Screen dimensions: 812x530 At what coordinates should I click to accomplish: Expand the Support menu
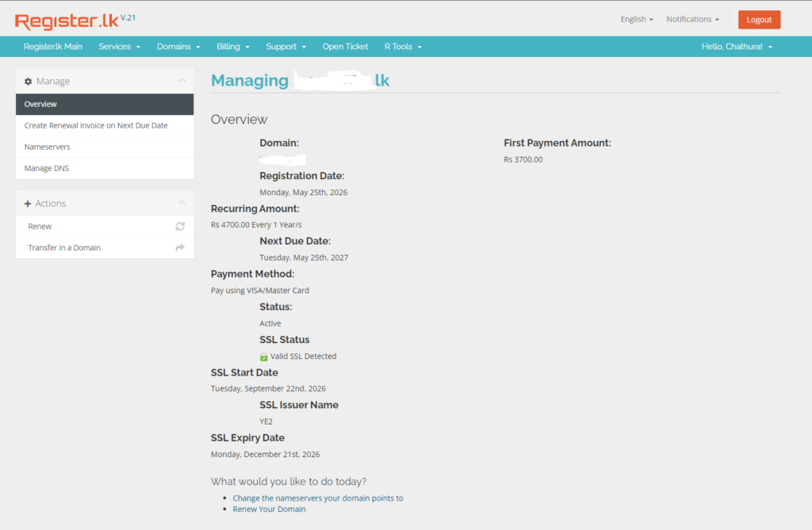point(285,47)
